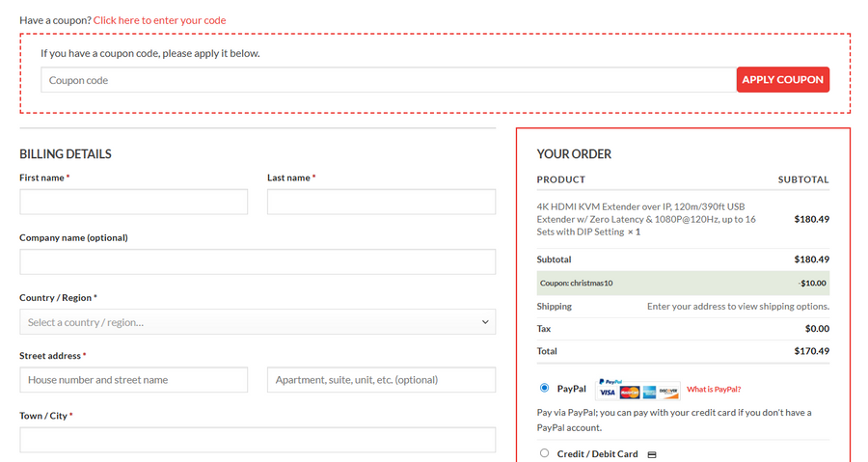
Task: Focus the Last name field
Action: coord(381,202)
